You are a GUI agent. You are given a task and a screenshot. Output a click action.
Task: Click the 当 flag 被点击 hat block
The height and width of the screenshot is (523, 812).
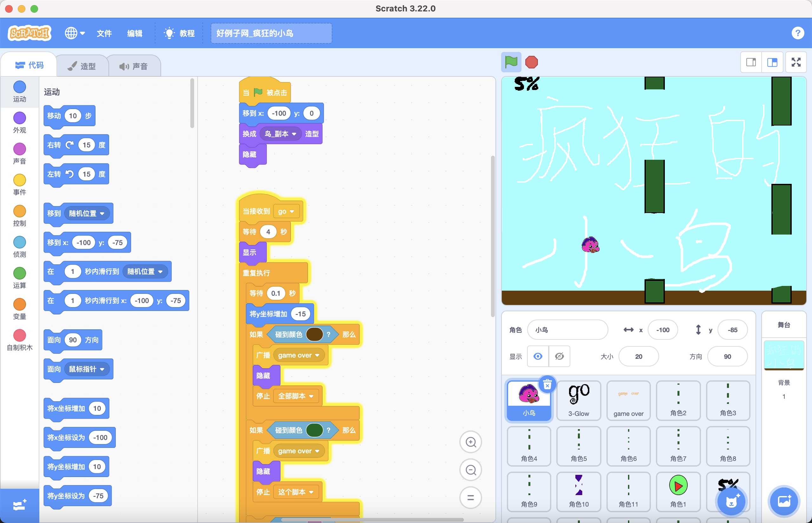coord(265,90)
